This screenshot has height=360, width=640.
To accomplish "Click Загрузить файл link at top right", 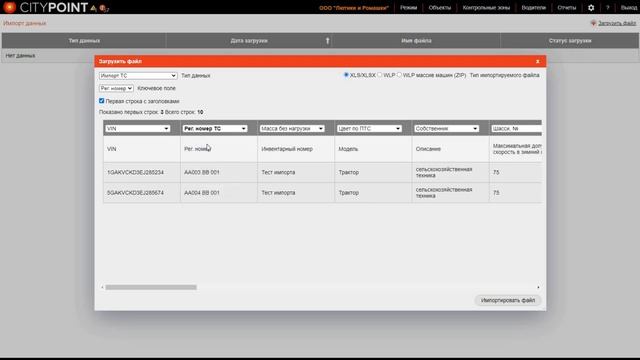I will click(617, 23).
